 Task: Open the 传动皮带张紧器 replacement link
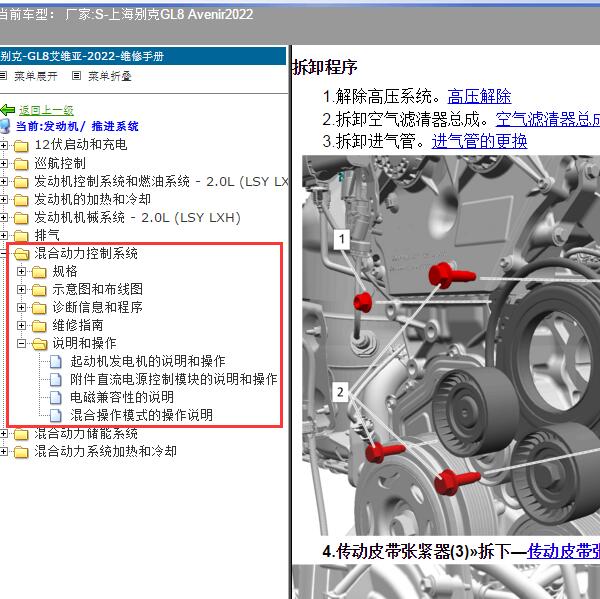(x=563, y=552)
